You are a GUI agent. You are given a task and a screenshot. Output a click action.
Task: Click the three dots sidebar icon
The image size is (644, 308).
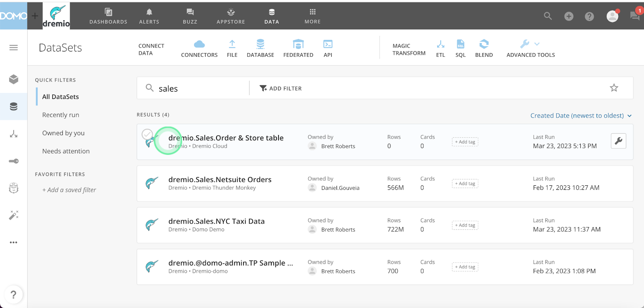click(14, 242)
